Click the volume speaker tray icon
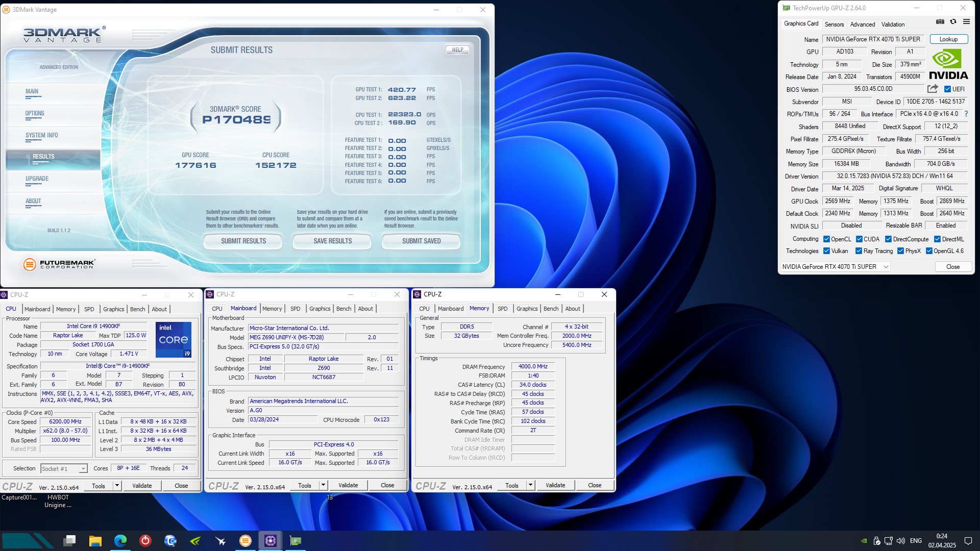This screenshot has height=551, width=980. pos(901,541)
